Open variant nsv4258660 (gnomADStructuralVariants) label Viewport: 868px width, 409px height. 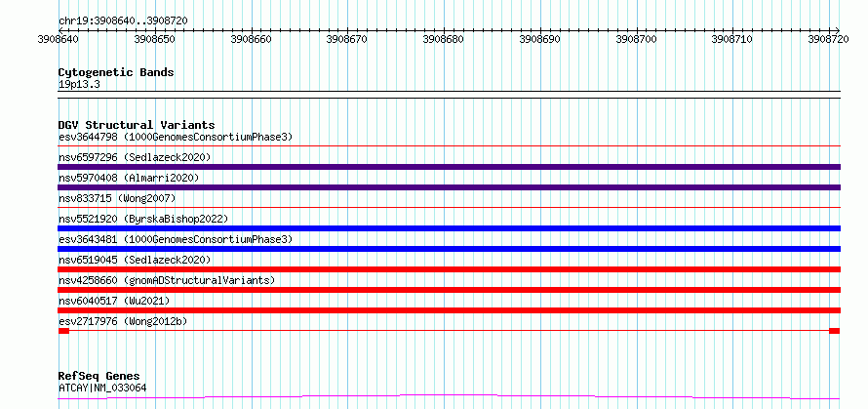167,280
